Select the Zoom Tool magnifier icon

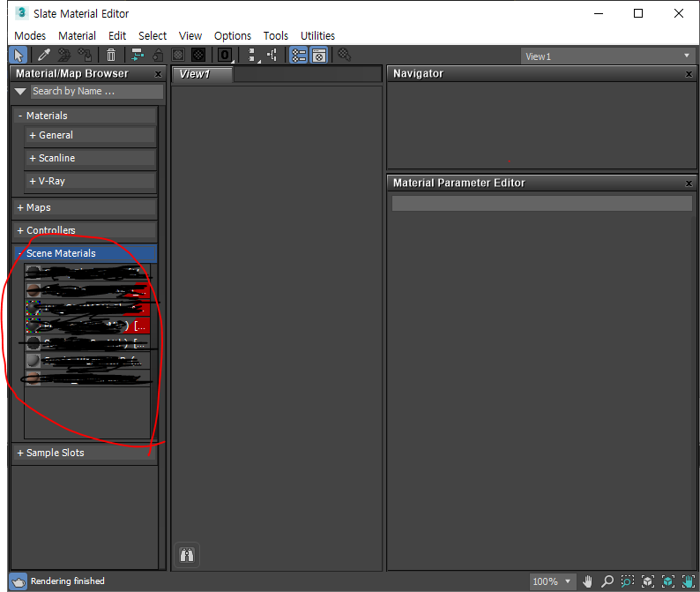pyautogui.click(x=607, y=581)
